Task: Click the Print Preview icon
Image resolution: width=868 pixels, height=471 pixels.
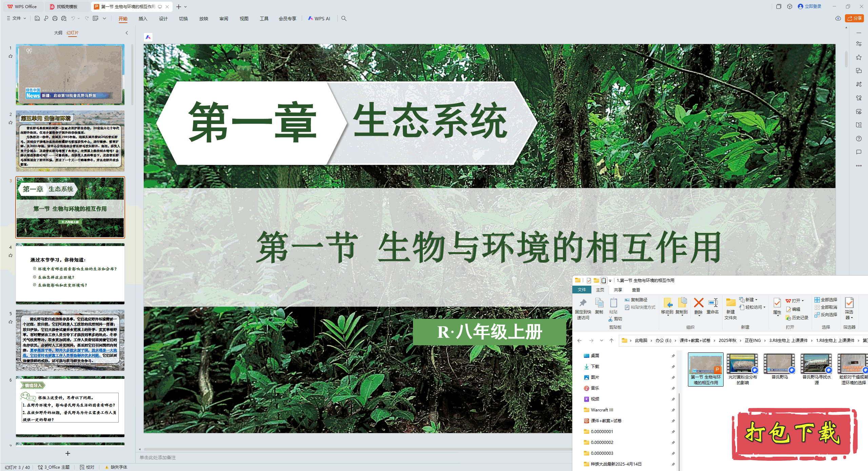Action: click(x=64, y=18)
